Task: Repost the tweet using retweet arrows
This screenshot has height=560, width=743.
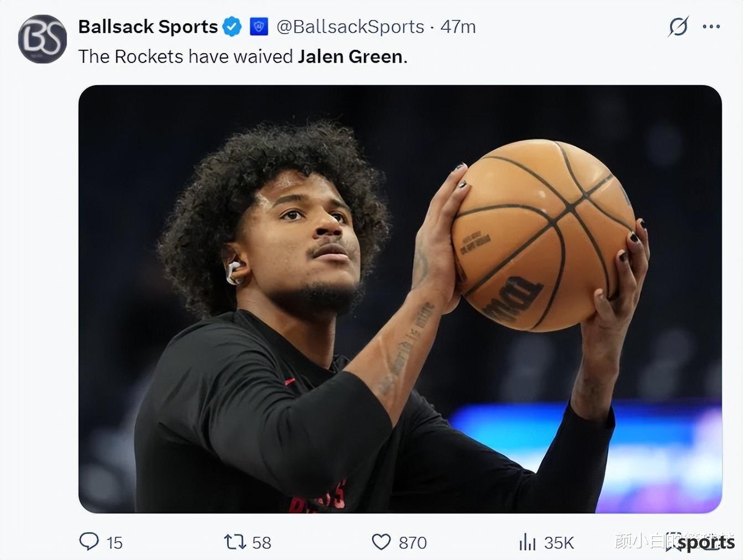Action: pos(235,542)
